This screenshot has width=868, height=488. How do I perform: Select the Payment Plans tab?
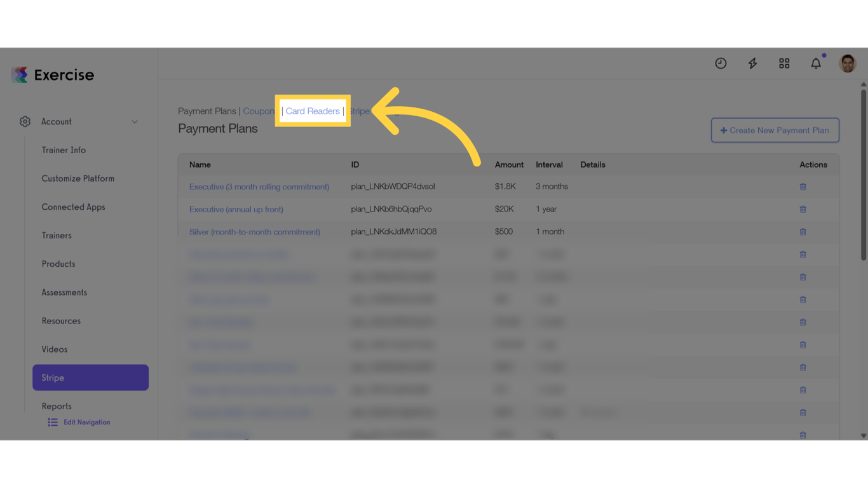click(207, 111)
